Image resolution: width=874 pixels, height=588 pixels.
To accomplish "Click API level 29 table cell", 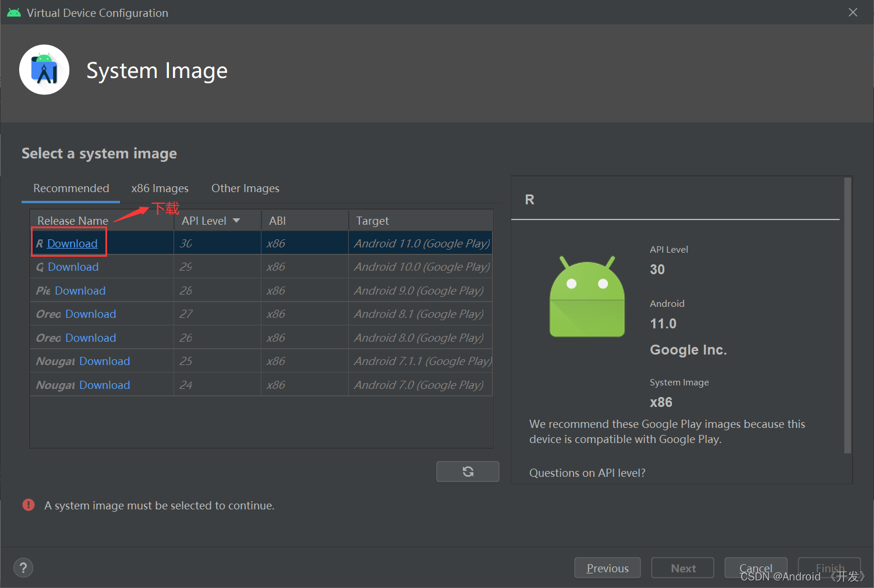I will point(218,267).
